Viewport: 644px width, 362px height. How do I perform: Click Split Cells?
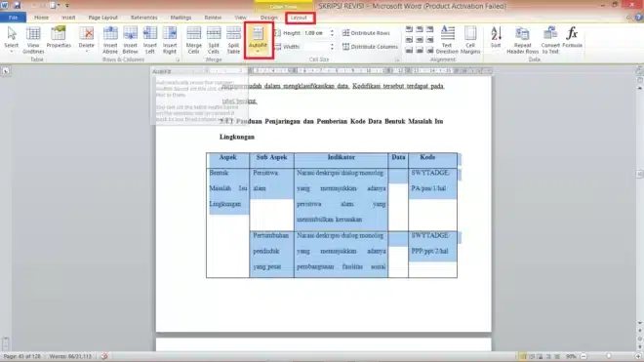tap(214, 39)
